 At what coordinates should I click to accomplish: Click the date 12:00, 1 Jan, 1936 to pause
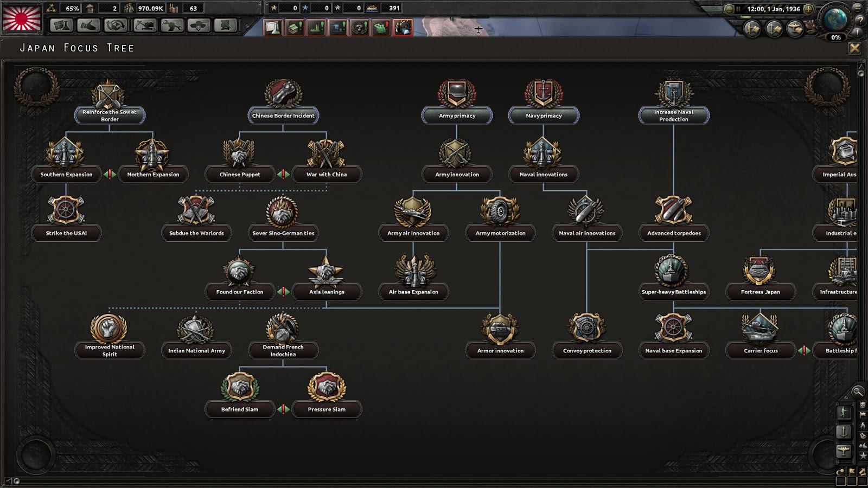(773, 9)
